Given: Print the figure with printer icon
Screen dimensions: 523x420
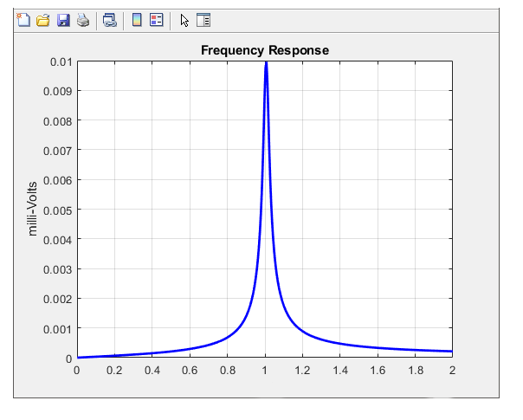Looking at the screenshot, I should [x=83, y=20].
